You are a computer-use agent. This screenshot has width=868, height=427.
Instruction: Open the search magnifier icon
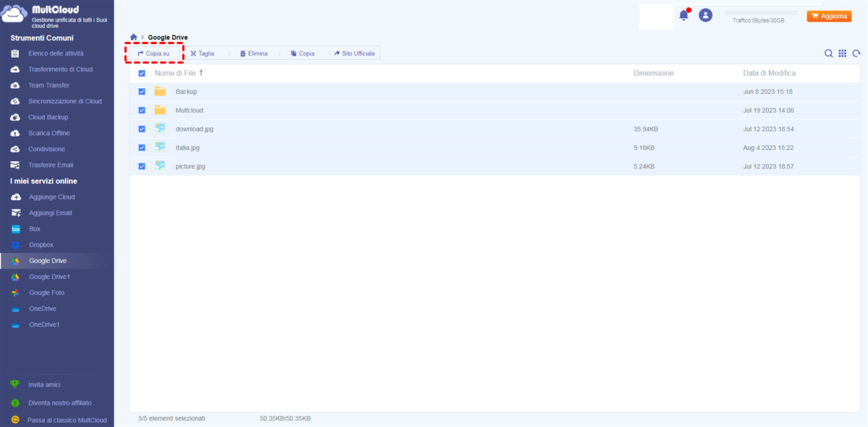pyautogui.click(x=829, y=53)
